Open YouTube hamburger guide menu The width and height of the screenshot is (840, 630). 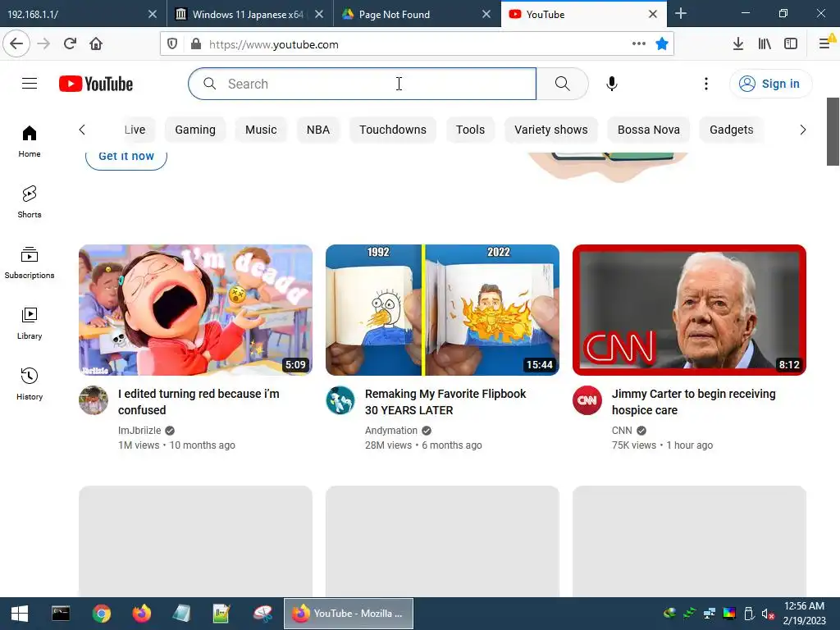[x=30, y=84]
